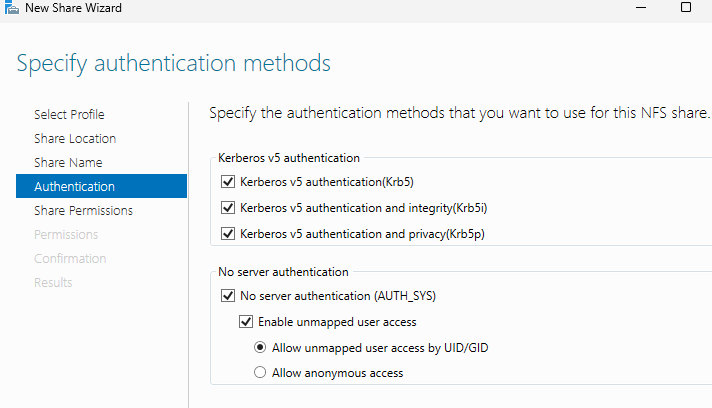
Task: Toggle Kerberos v5 authentication(Krb5) checkbox
Action: point(227,182)
